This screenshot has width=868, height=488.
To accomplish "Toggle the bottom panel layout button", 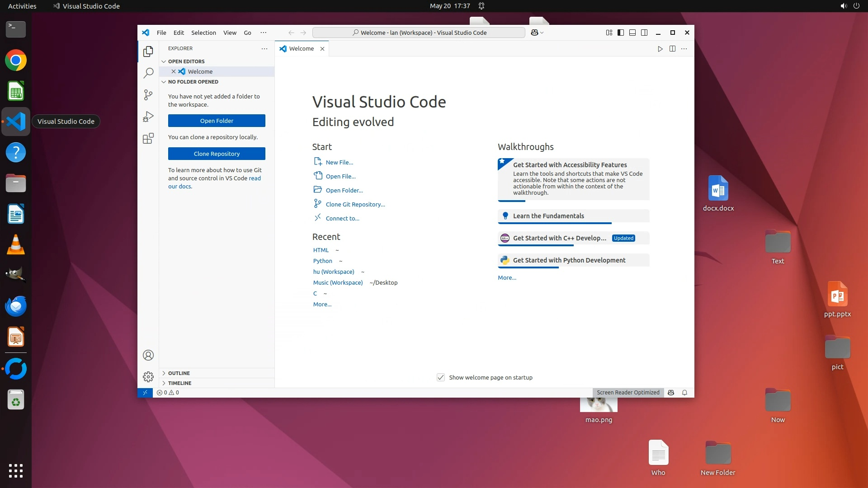I will click(x=632, y=33).
